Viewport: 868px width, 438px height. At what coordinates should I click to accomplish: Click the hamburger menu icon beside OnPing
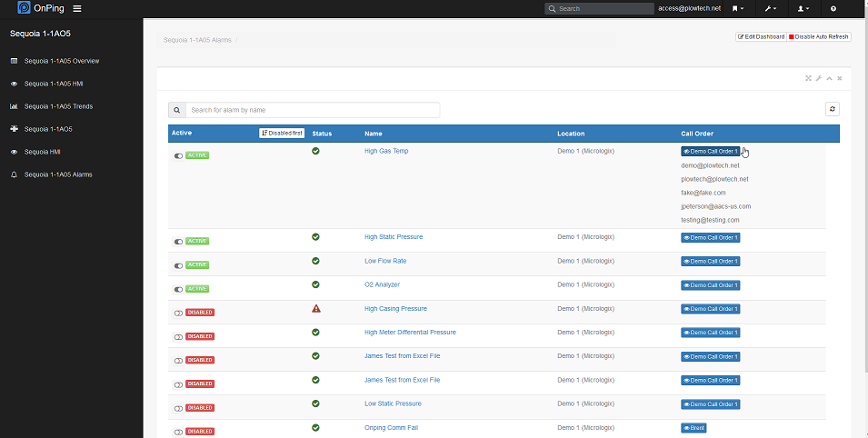77,8
